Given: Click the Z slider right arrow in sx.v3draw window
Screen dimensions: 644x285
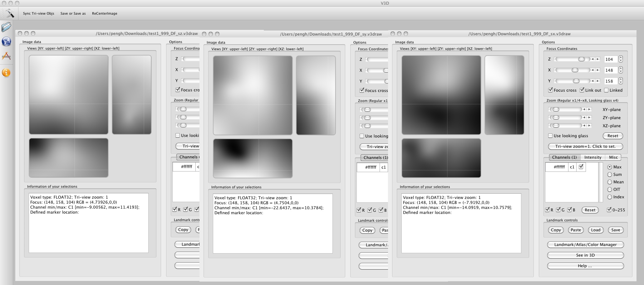Looking at the screenshot, I should coord(598,59).
